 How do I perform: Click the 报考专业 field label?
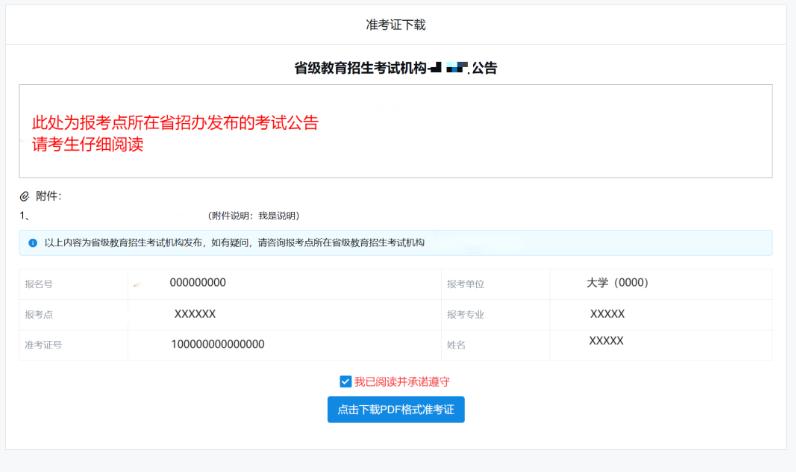(466, 315)
